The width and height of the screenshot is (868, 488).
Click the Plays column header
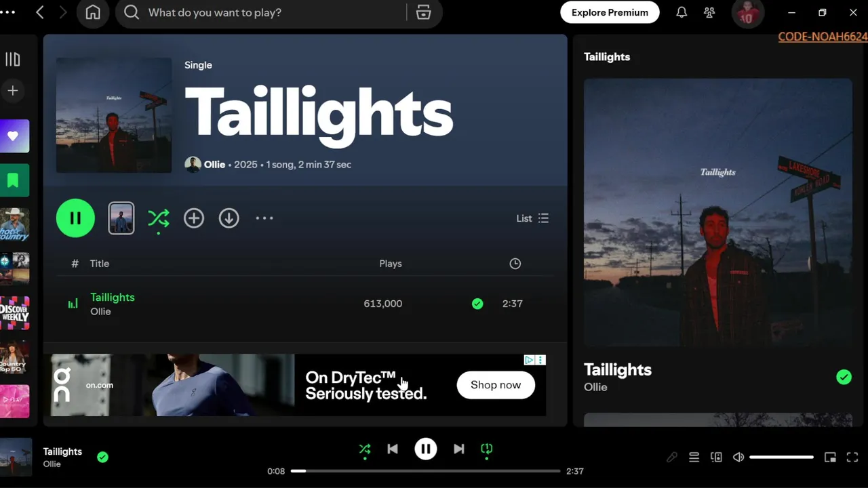point(391,264)
